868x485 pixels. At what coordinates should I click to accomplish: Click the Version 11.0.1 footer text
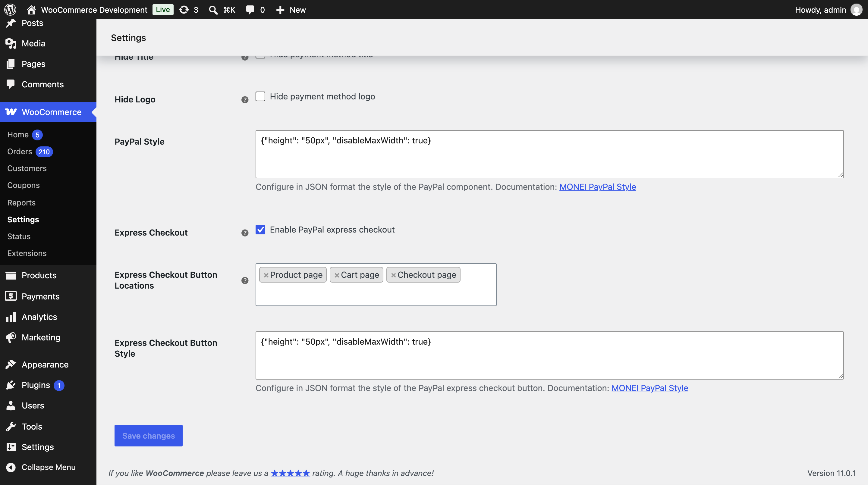831,473
